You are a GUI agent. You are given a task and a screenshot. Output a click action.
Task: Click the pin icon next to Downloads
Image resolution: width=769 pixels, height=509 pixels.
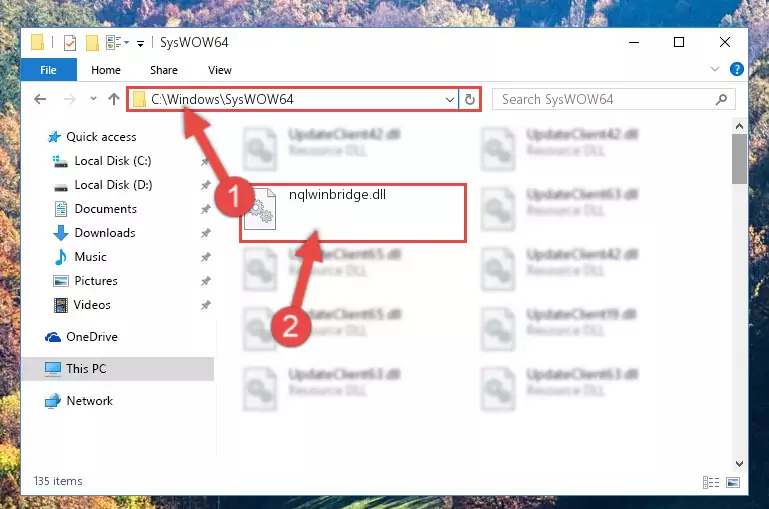[x=205, y=233]
